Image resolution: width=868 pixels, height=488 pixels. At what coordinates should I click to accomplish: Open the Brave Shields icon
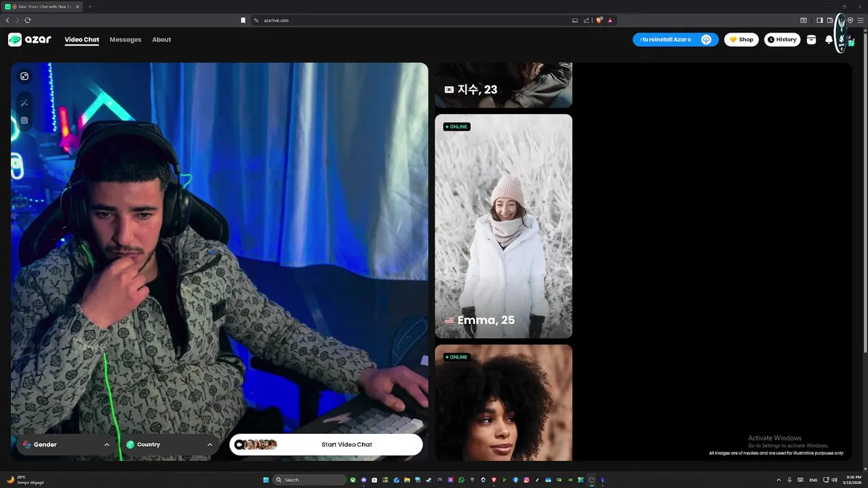599,20
